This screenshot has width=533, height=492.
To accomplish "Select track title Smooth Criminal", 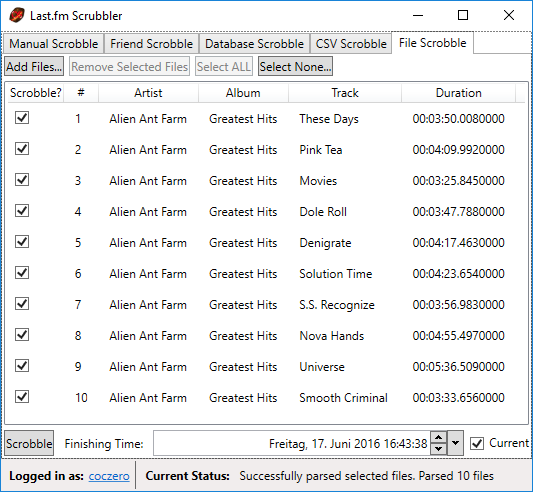I will click(343, 398).
